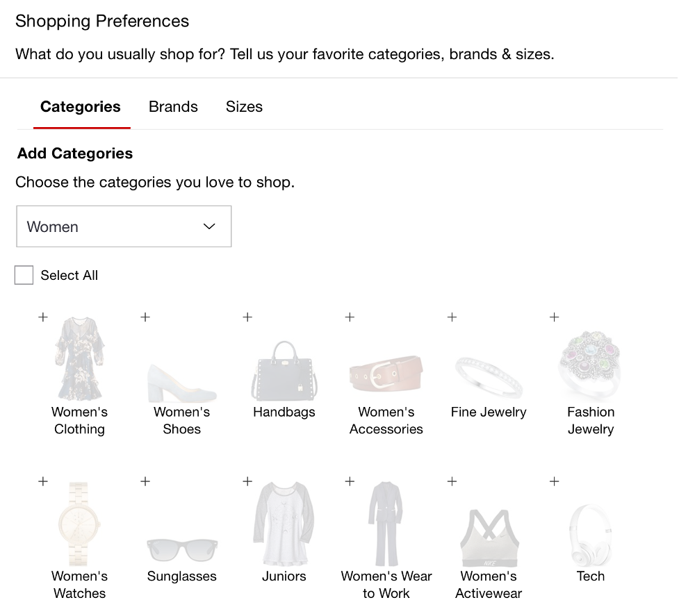Click plus icon for Women's Accessories

tap(350, 317)
